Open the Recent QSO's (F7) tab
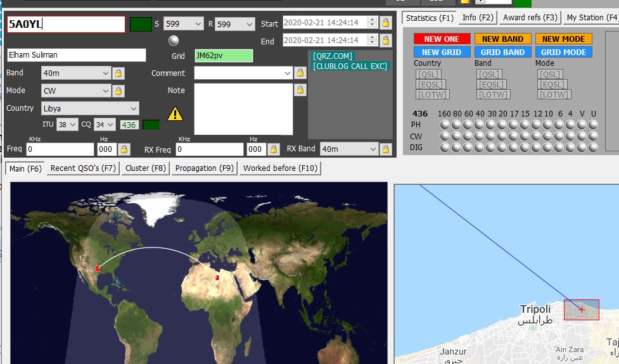 click(83, 168)
